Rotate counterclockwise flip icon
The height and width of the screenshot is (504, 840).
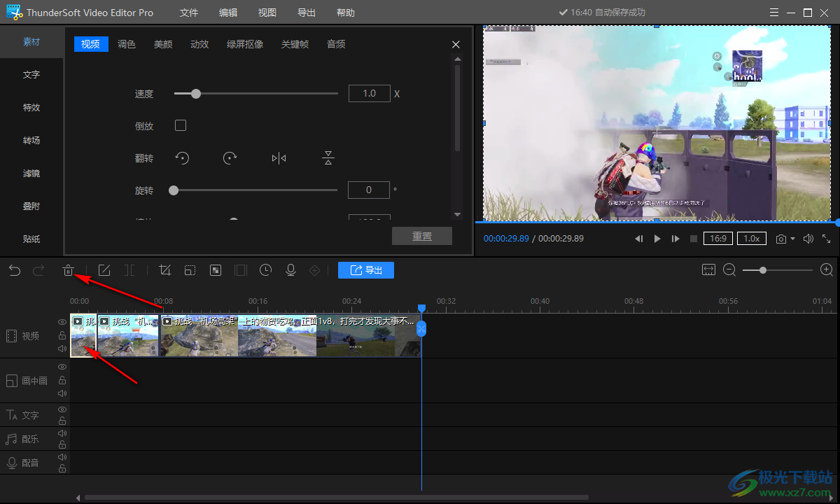(182, 158)
